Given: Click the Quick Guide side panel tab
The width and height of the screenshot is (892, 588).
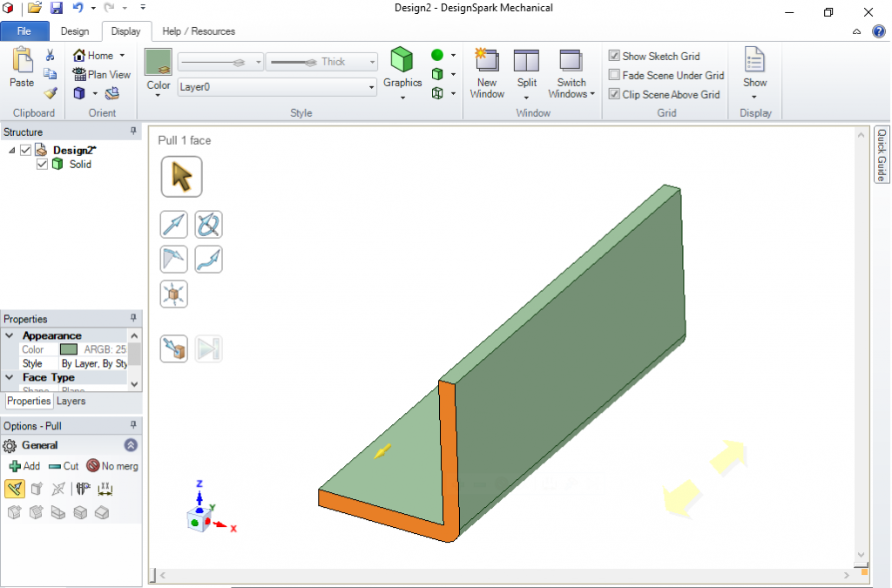Looking at the screenshot, I should coord(881,155).
